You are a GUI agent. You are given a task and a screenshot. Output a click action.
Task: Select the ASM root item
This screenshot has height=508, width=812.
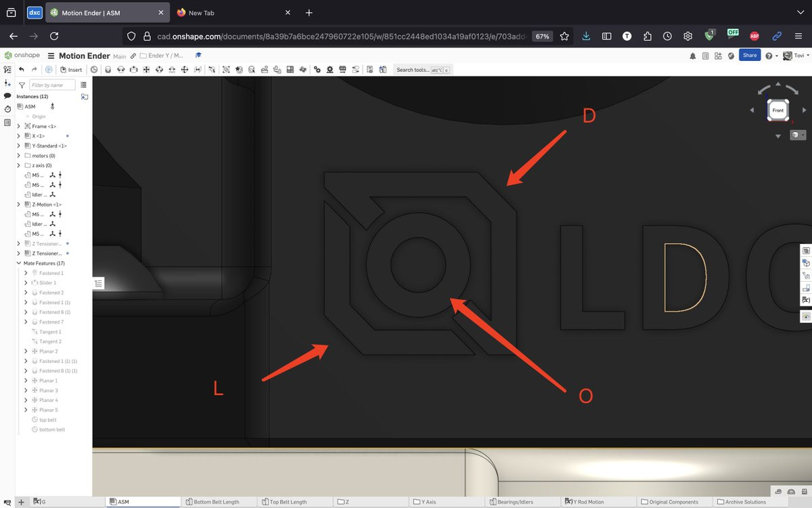(30, 107)
